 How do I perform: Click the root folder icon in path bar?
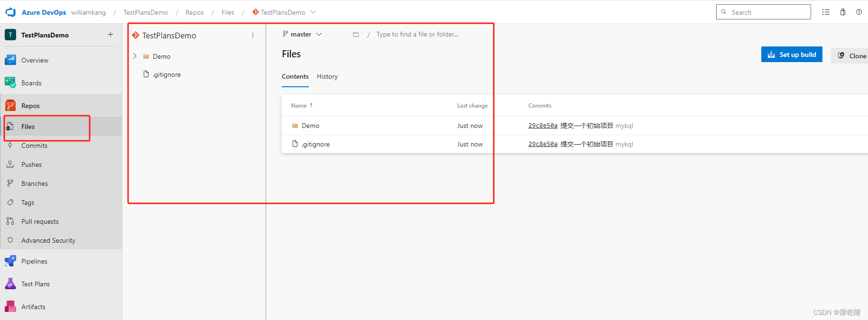356,35
